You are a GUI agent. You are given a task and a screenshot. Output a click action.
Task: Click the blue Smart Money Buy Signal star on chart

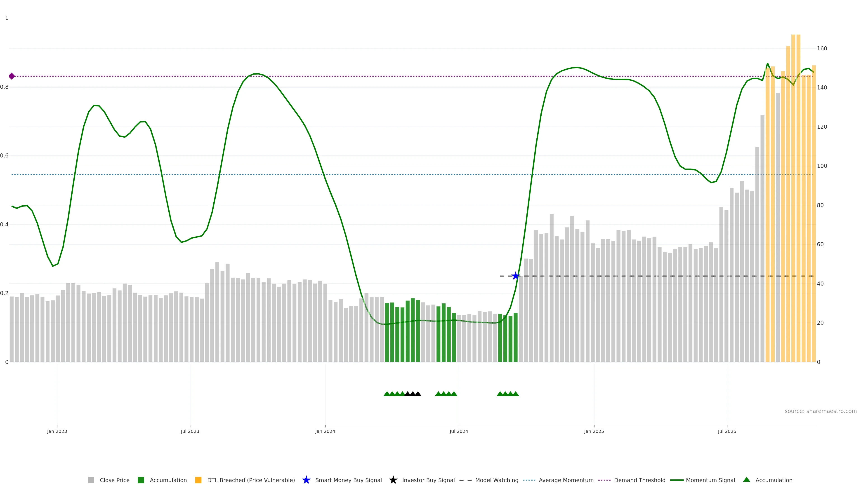click(516, 276)
